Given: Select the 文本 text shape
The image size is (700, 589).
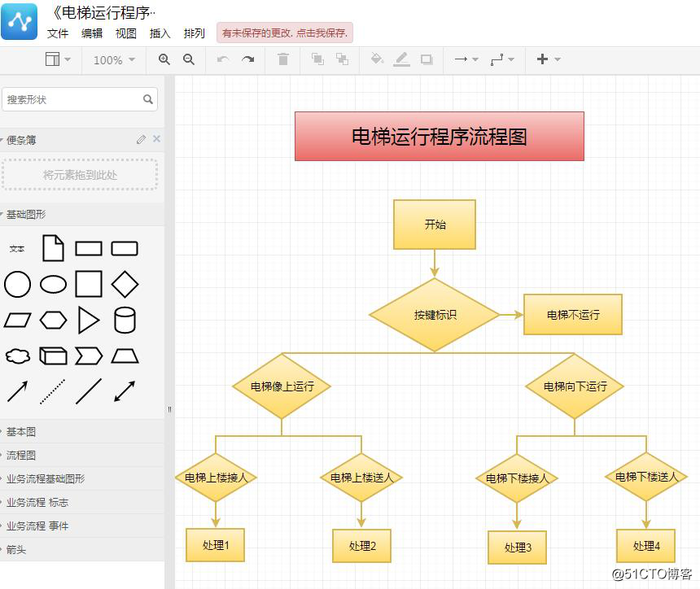Looking at the screenshot, I should (x=17, y=249).
